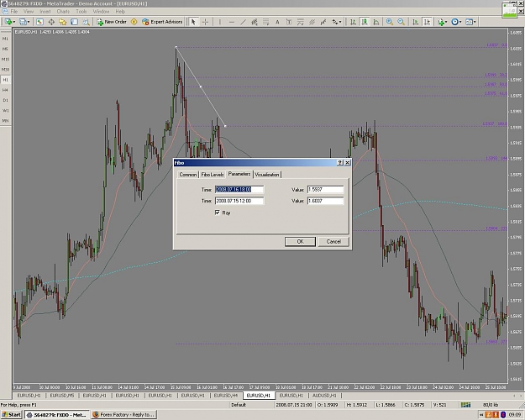The width and height of the screenshot is (525, 420).
Task: Select the W1 timeframe button
Action: point(5,111)
